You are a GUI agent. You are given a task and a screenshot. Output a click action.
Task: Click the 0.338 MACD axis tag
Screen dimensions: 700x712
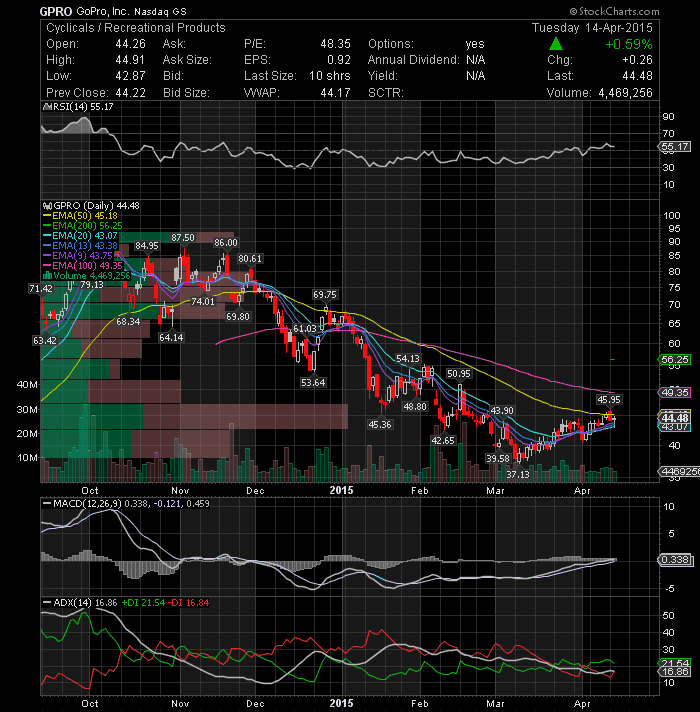[x=675, y=560]
